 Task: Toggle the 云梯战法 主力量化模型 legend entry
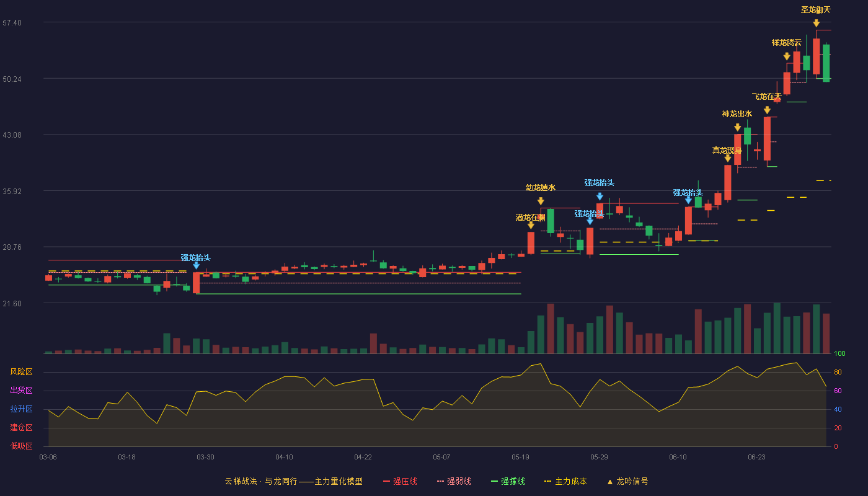coord(294,481)
